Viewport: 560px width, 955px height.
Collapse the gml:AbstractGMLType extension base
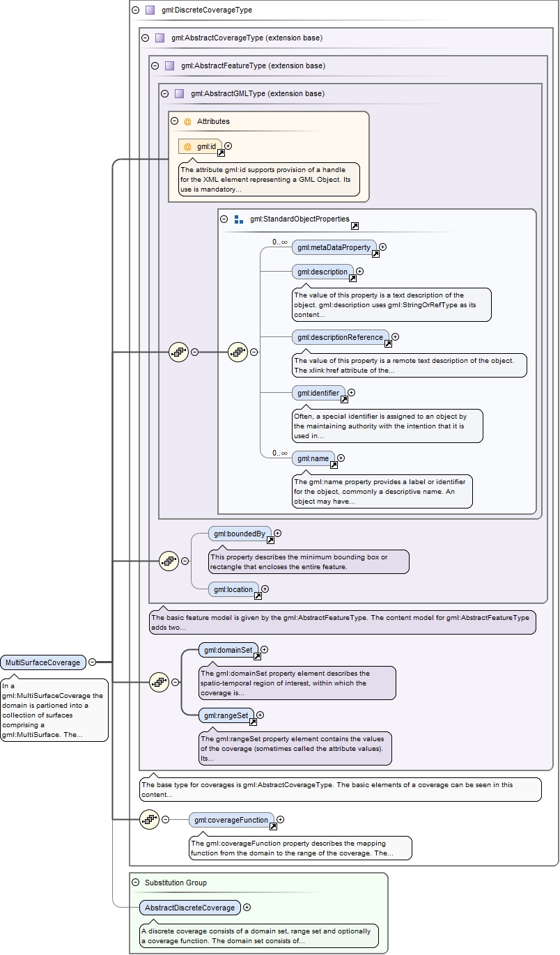coord(164,93)
